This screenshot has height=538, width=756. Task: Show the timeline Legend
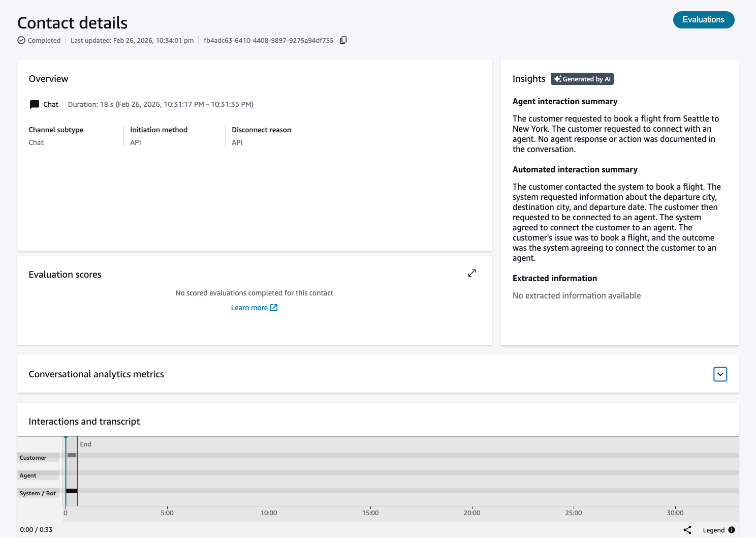[x=713, y=530]
